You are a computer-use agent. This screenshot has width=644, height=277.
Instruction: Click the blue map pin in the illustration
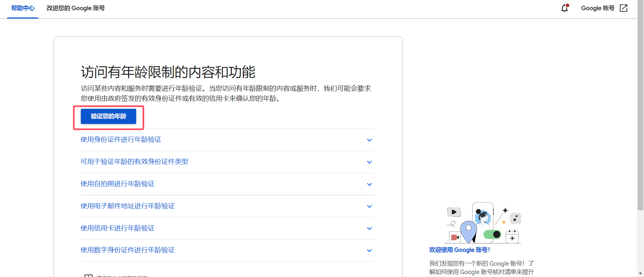[469, 230]
